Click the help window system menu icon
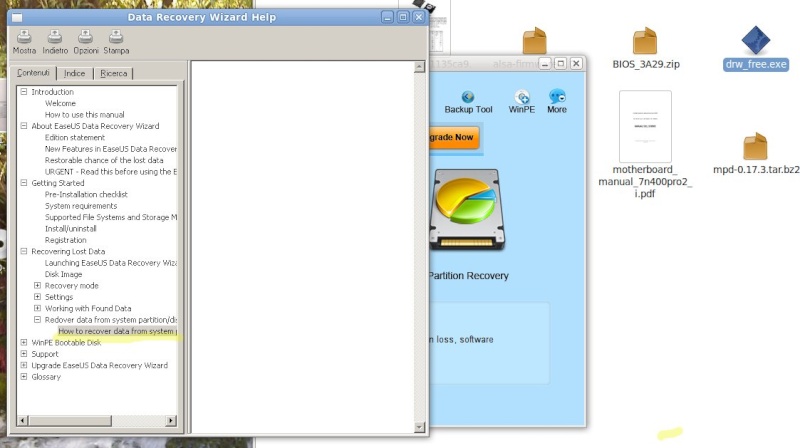 (x=17, y=18)
